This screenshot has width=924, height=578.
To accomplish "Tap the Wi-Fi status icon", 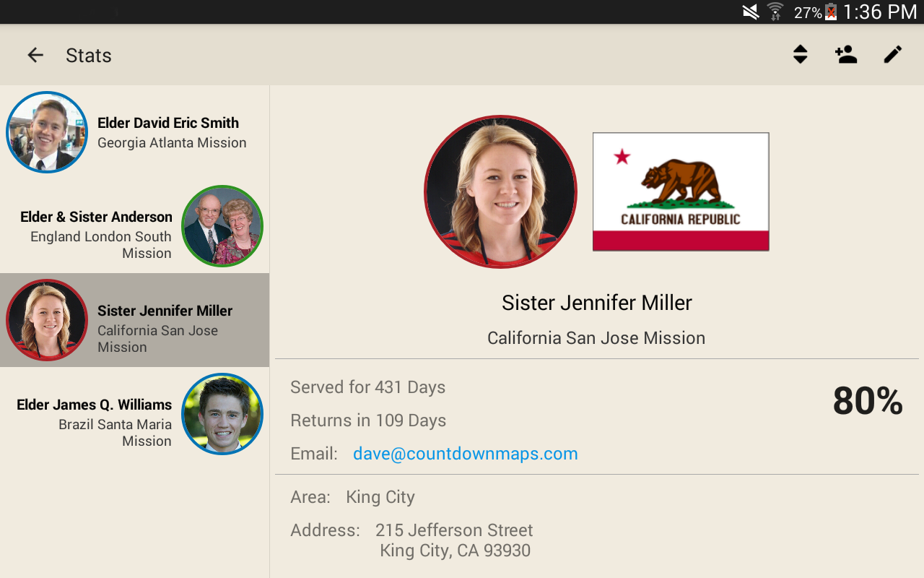I will click(x=775, y=12).
